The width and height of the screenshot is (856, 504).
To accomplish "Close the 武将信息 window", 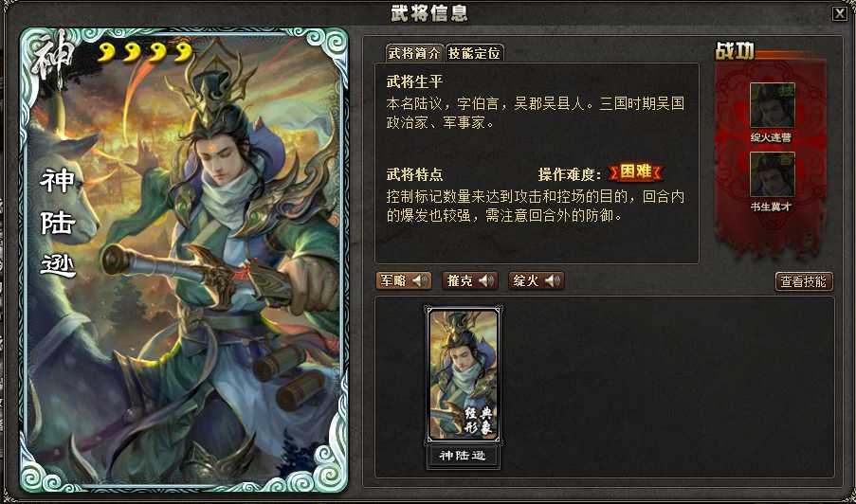I will pyautogui.click(x=840, y=13).
